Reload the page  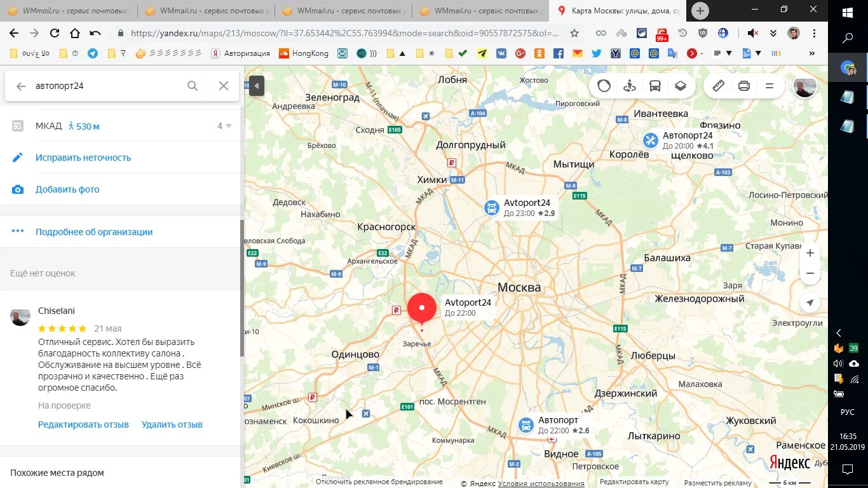pos(54,33)
